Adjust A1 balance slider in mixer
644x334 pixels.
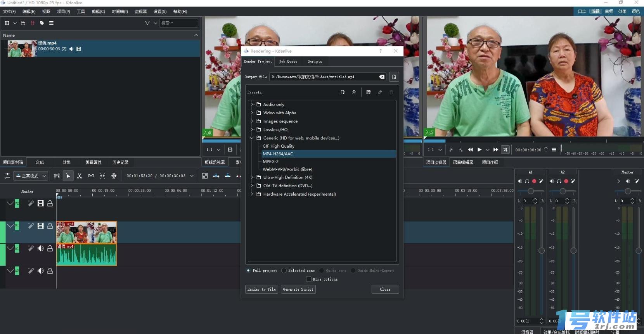pos(531,191)
